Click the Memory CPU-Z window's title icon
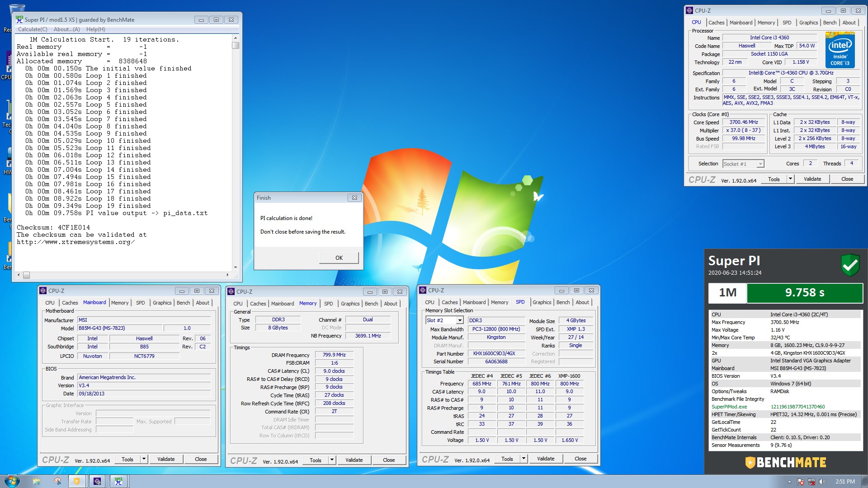Image resolution: width=868 pixels, height=488 pixels. coord(231,291)
